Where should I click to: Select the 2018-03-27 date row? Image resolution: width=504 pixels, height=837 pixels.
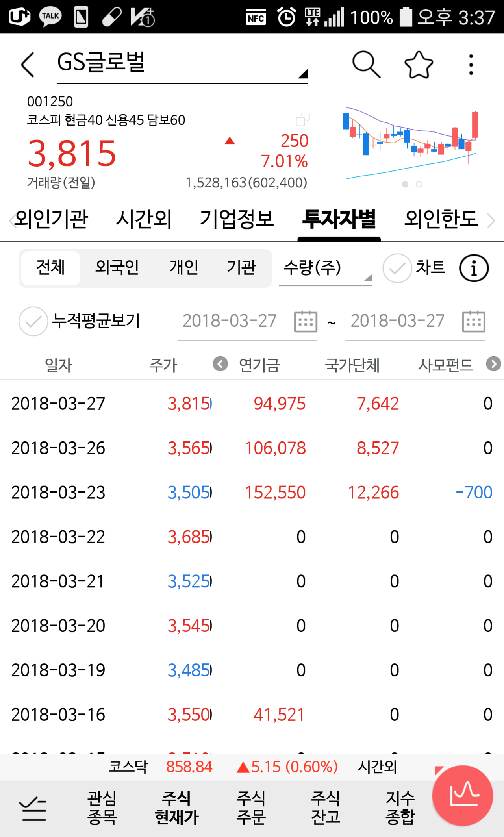click(x=252, y=404)
